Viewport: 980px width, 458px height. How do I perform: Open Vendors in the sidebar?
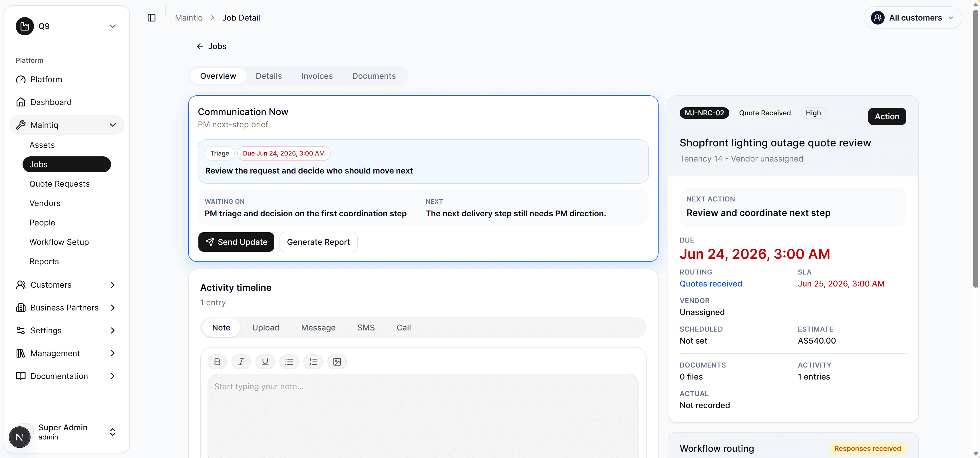point(45,203)
